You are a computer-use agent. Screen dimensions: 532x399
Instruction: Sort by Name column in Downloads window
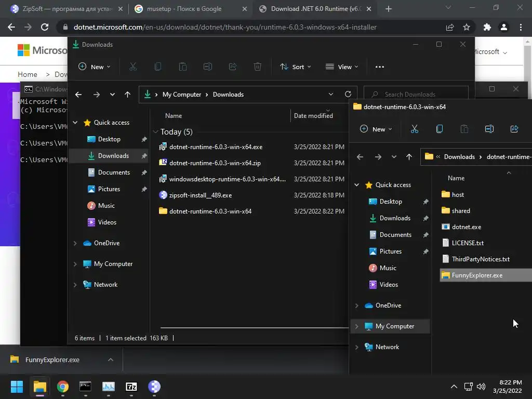[174, 116]
